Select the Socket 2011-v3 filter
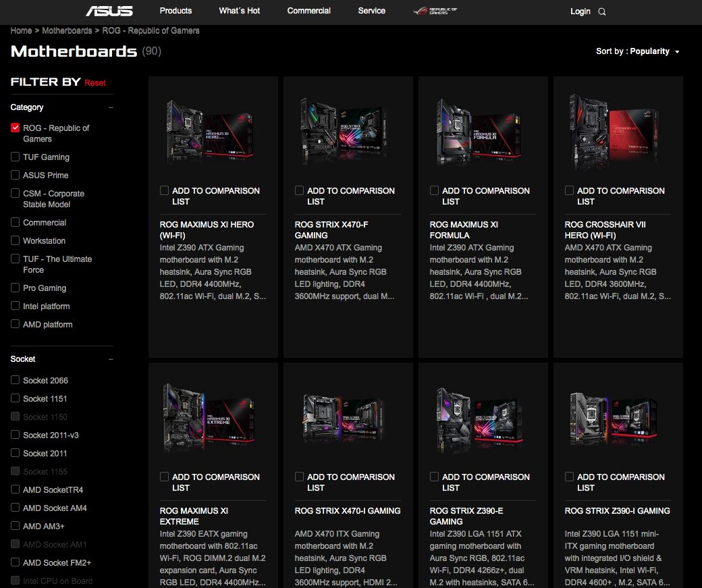Image resolution: width=702 pixels, height=588 pixels. pos(16,435)
